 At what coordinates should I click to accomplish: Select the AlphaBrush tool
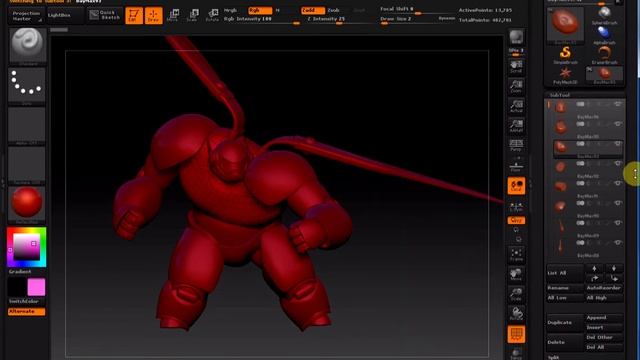pos(604,35)
